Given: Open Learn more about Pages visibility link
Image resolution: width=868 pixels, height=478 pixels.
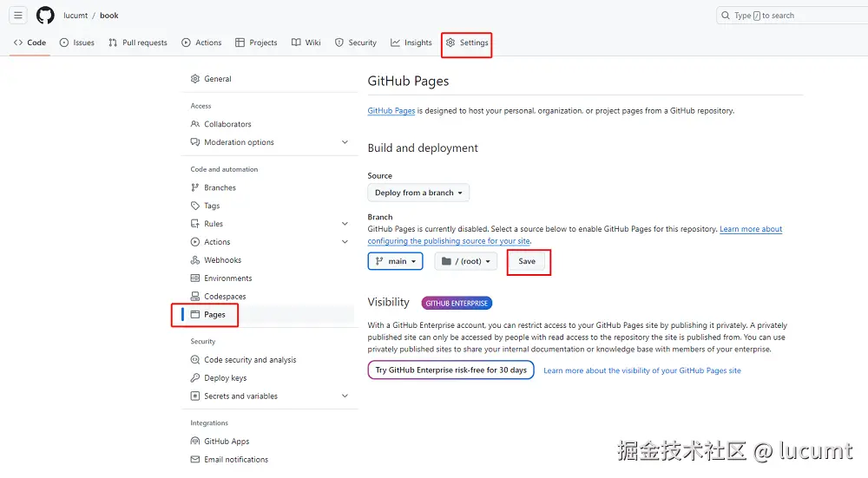Looking at the screenshot, I should pyautogui.click(x=642, y=370).
